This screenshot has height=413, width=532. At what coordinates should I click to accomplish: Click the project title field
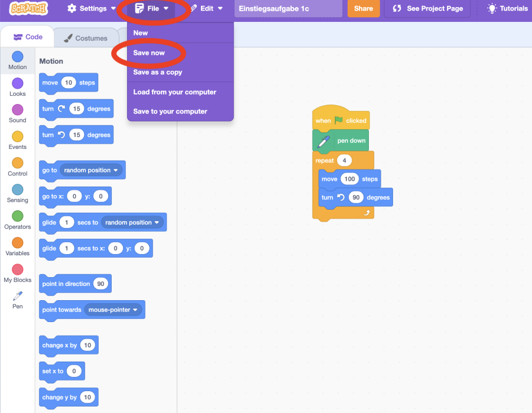point(288,8)
